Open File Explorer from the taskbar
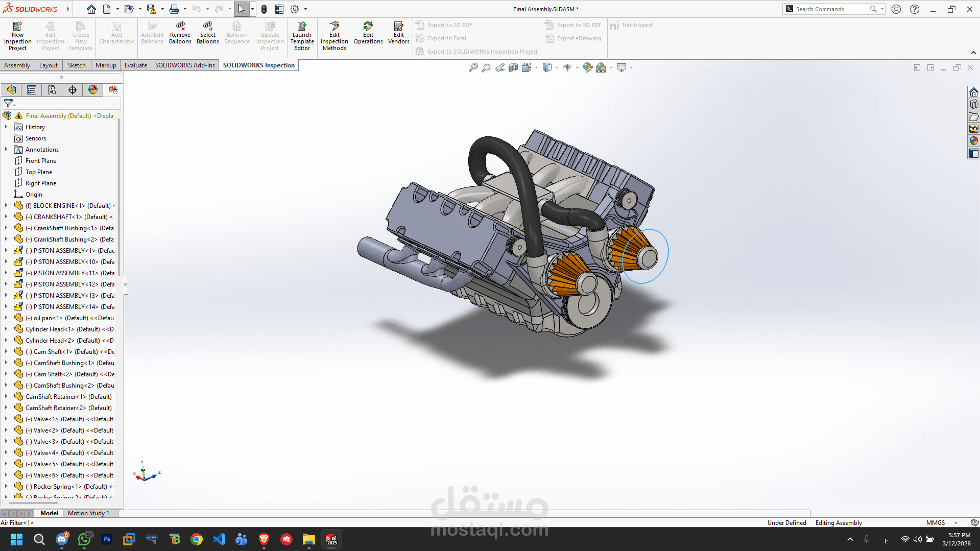Screen dimensions: 980x551 click(x=308, y=539)
